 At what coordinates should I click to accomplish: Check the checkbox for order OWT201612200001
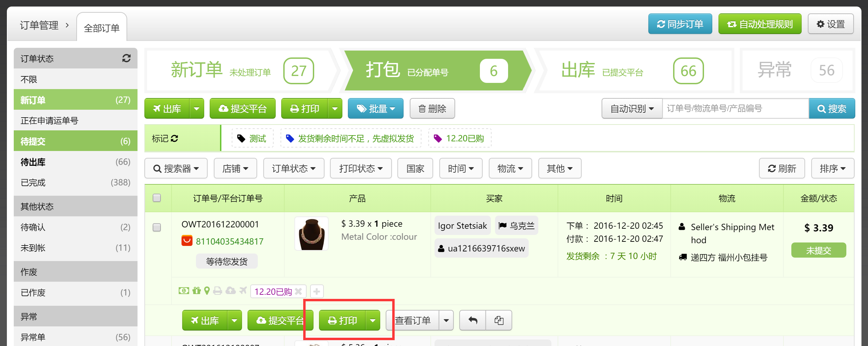(x=157, y=227)
